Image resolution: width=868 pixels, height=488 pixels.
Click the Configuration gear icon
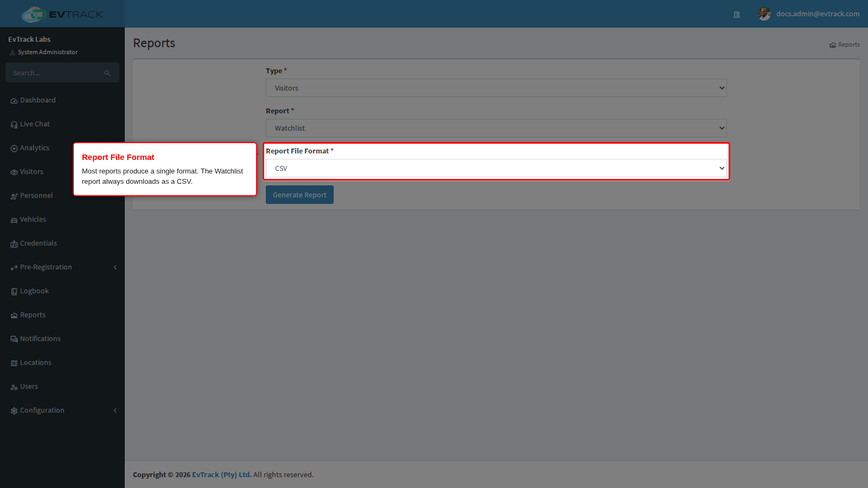[14, 411]
